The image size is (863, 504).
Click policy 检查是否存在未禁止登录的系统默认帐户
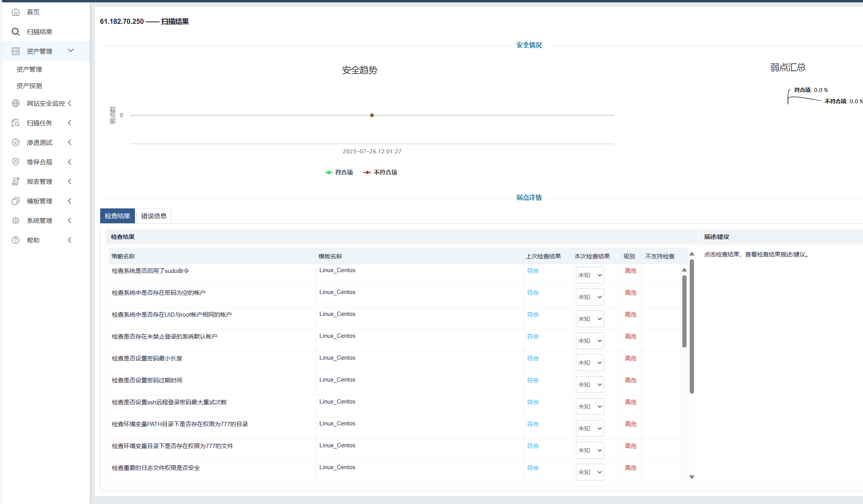[x=165, y=336]
